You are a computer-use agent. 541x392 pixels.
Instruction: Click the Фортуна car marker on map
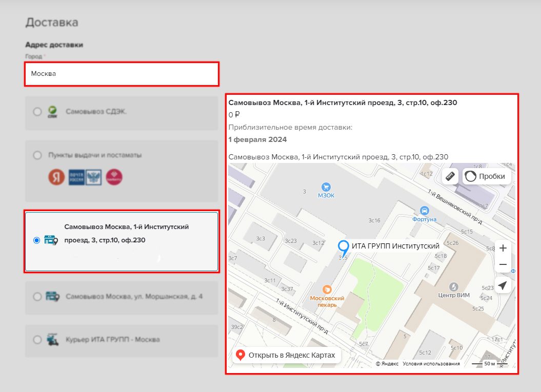424,210
